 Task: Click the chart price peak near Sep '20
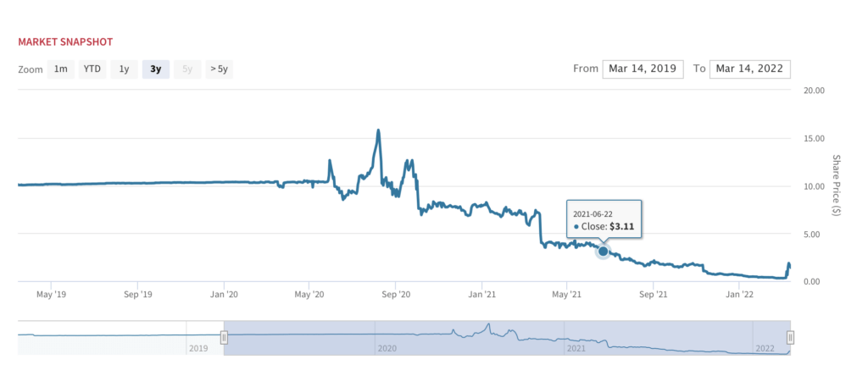coord(378,130)
